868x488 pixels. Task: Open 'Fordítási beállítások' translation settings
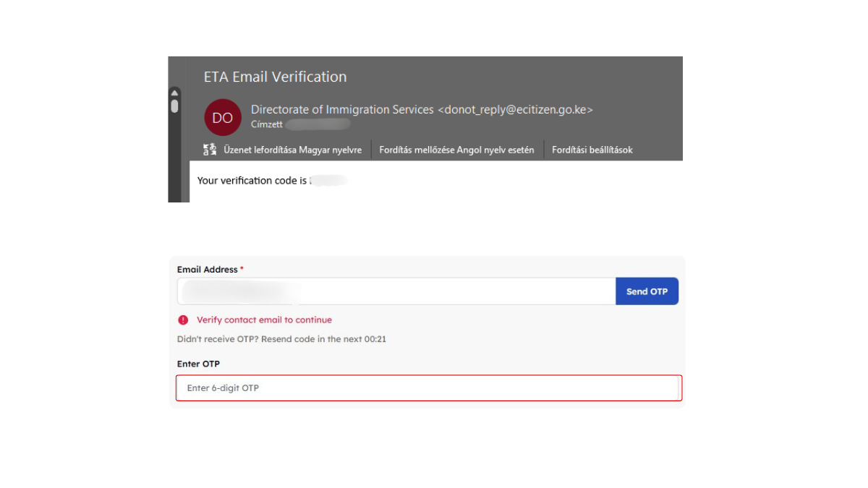pyautogui.click(x=592, y=150)
